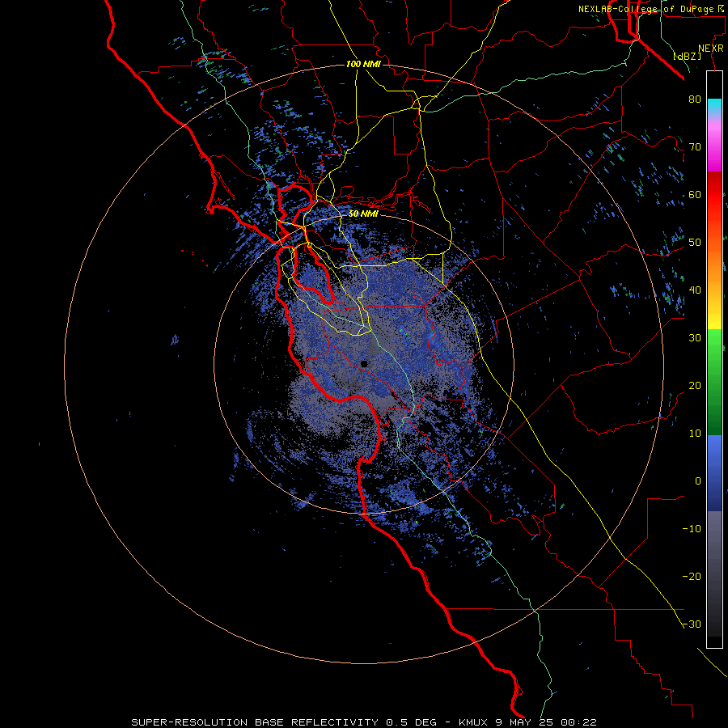728x728 pixels.
Task: Click the KMUX station identifier in caption
Action: click(473, 722)
